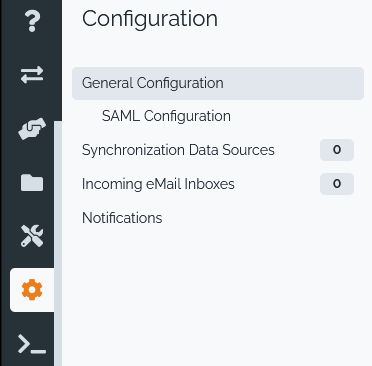Screen dimensions: 372x366
Task: Click the white active tab behind the gear
Action: coord(32,290)
